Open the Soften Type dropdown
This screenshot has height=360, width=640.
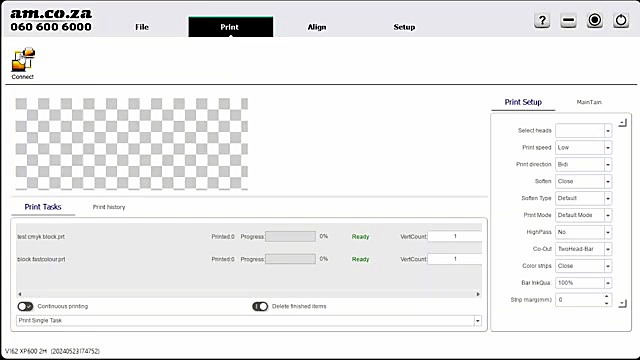(583, 198)
